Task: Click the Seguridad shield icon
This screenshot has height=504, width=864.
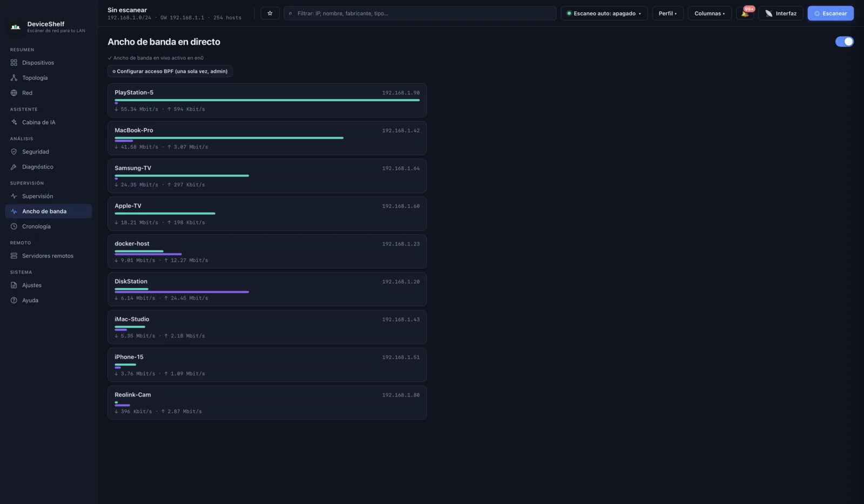Action: pyautogui.click(x=14, y=152)
